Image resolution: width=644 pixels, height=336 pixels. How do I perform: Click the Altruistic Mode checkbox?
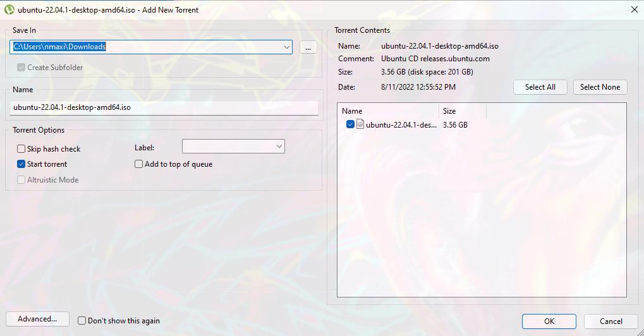(21, 180)
